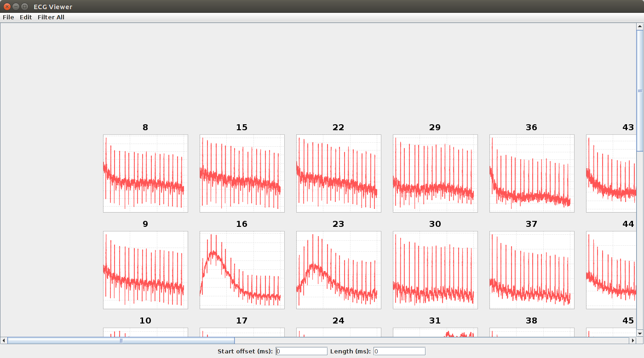
Task: Select ECG lead 37 chart
Action: [x=532, y=270]
